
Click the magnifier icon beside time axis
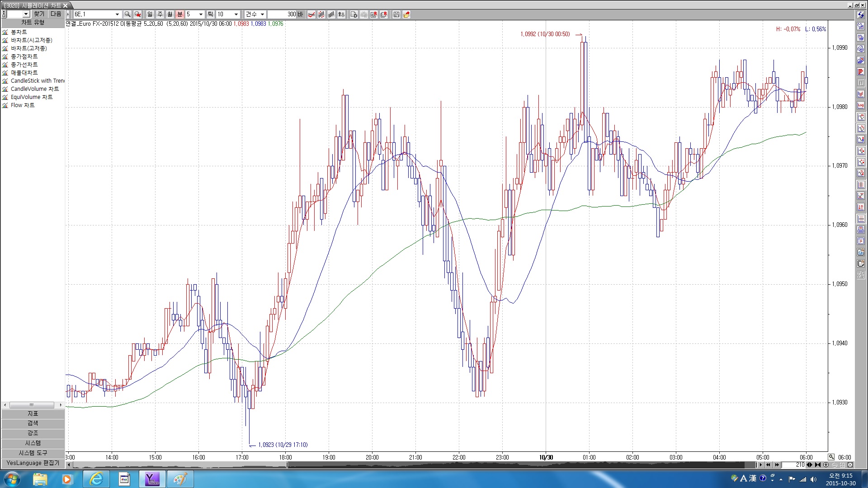[831, 457]
